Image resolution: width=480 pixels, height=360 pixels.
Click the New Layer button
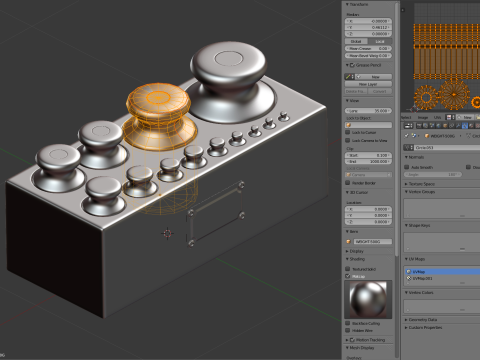[x=368, y=84]
